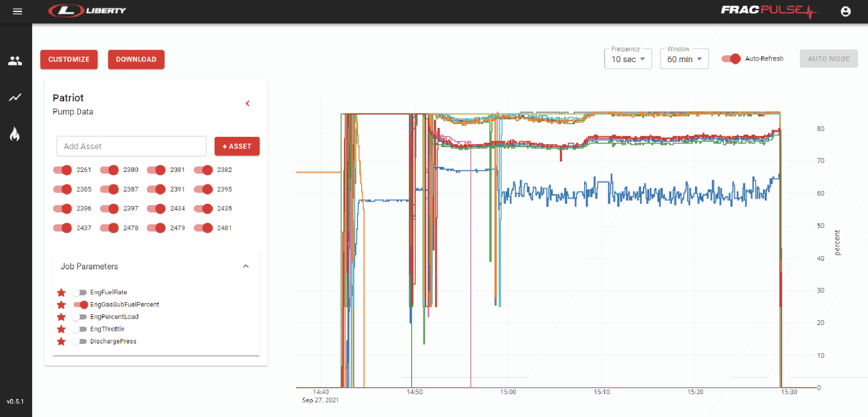Click the Sep 27, 2021 date label
The height and width of the screenshot is (417, 868).
(320, 400)
